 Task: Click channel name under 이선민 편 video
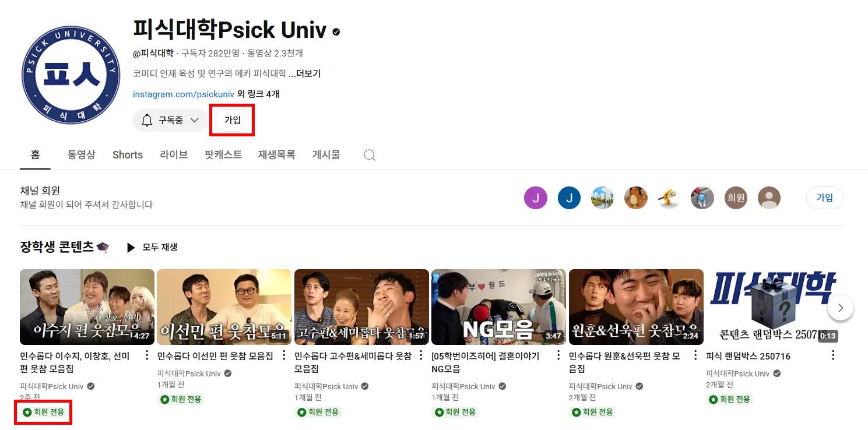tap(189, 373)
